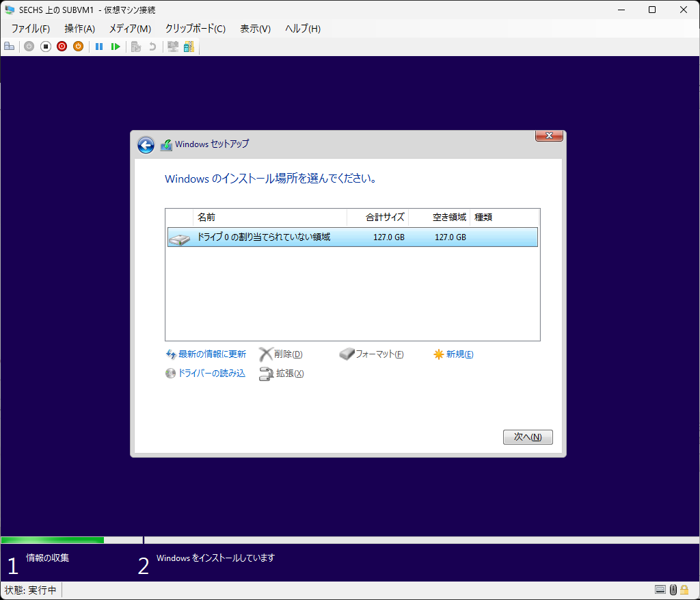Click the mouse icon in the status bar
The image size is (700, 600).
673,590
